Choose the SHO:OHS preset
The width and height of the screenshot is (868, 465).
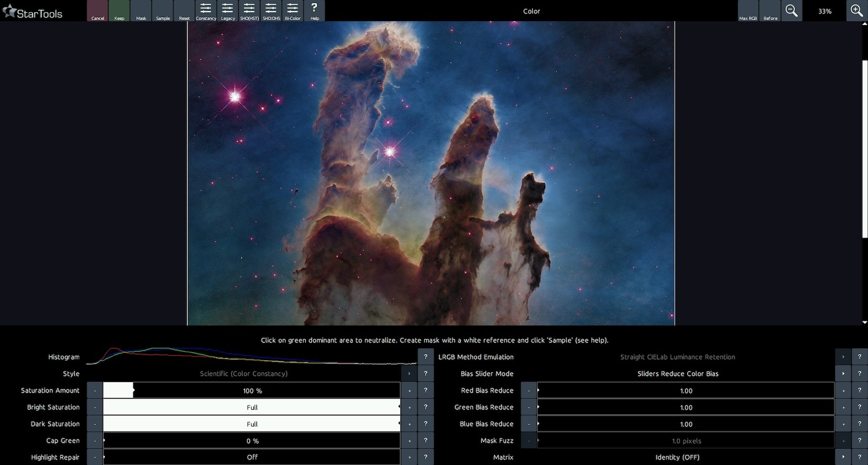click(271, 10)
